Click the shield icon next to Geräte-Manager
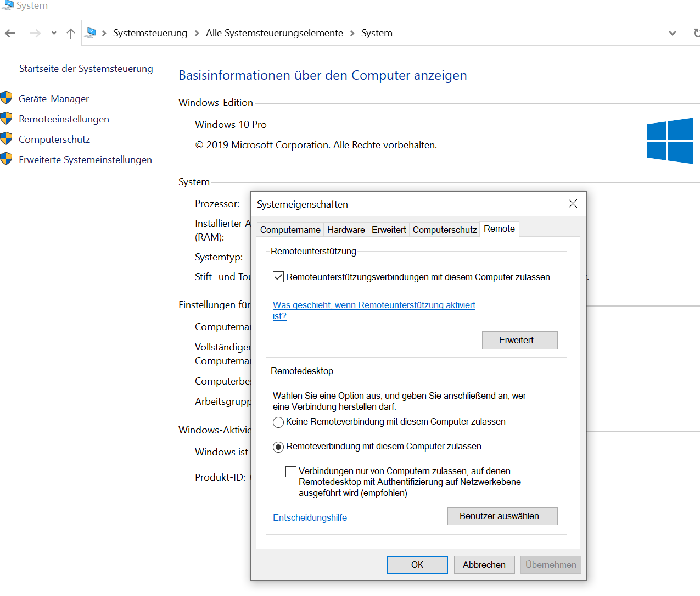The height and width of the screenshot is (596, 700). pyautogui.click(x=7, y=98)
